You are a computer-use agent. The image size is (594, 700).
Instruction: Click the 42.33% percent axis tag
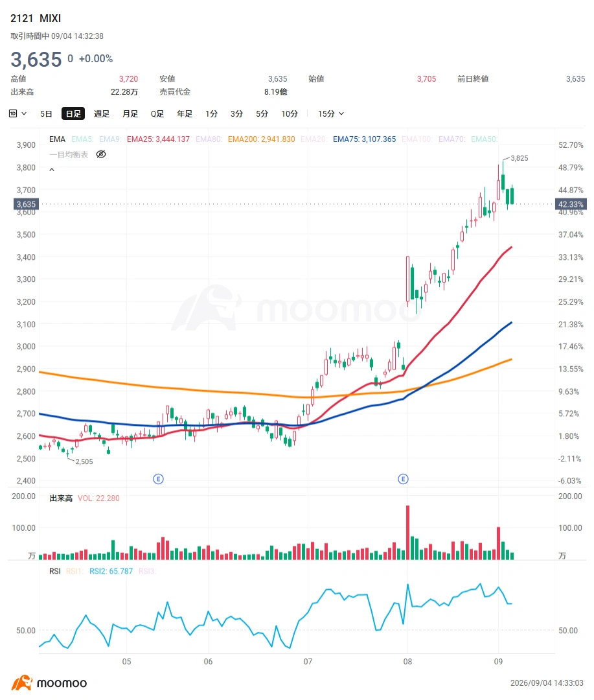point(571,204)
